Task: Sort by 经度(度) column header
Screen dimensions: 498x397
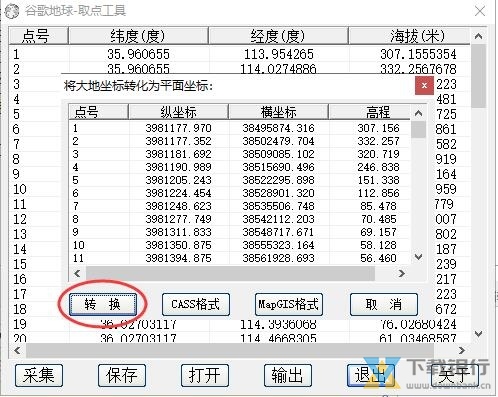Action: point(278,36)
